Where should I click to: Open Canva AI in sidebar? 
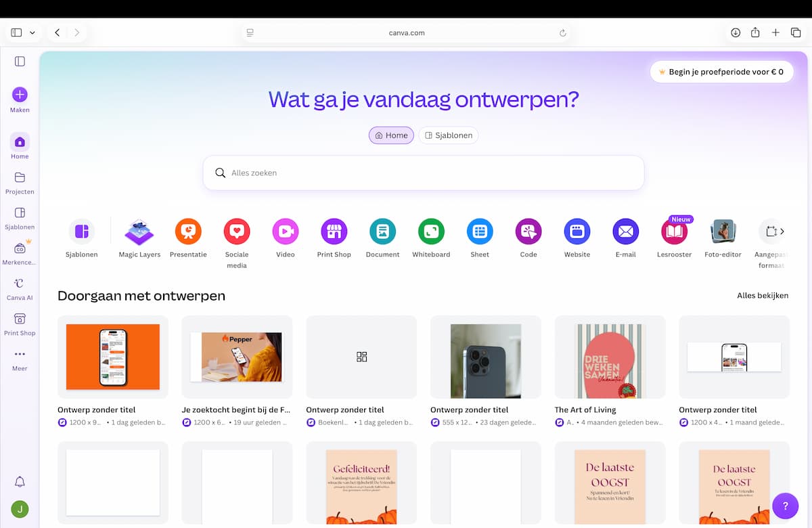[20, 288]
